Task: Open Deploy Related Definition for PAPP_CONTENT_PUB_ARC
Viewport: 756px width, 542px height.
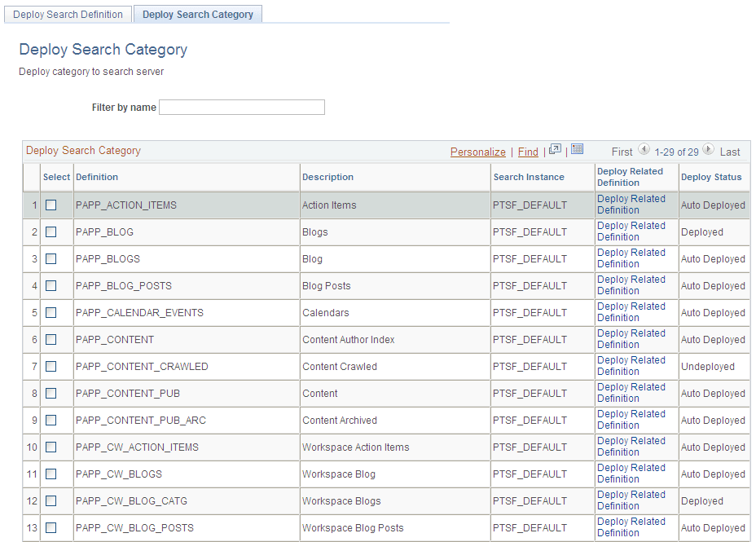Action: pos(631,420)
